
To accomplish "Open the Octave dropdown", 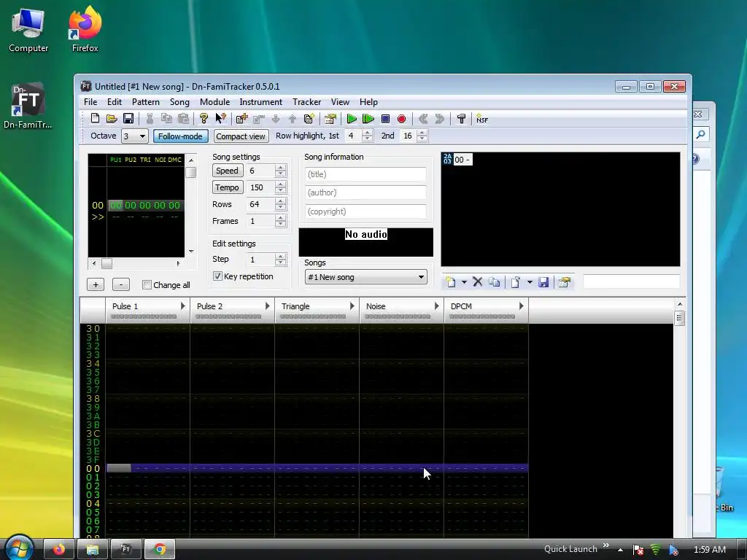I will [135, 136].
